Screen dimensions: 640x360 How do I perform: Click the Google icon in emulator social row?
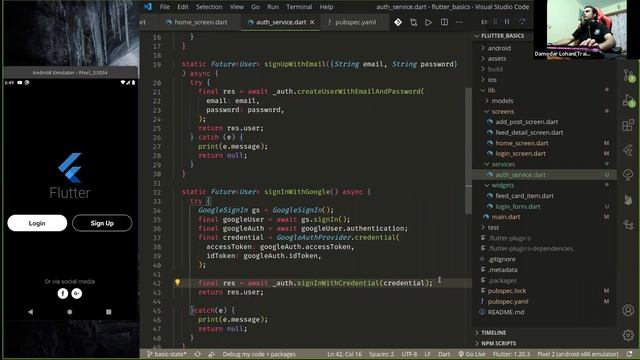[x=77, y=293]
